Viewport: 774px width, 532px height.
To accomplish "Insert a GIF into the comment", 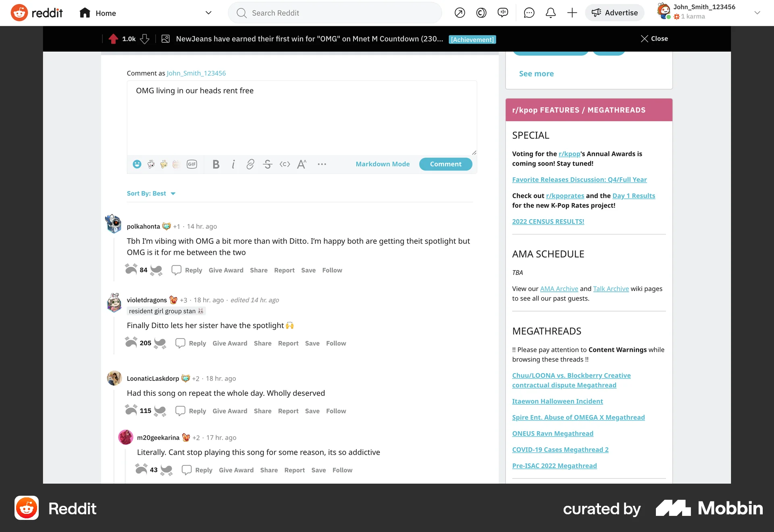I will (192, 164).
